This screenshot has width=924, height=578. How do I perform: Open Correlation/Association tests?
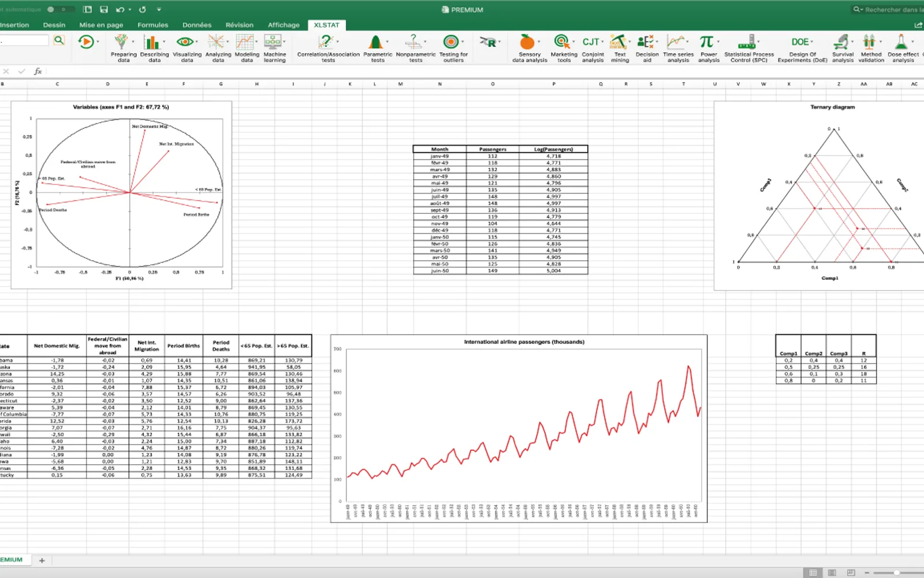pyautogui.click(x=328, y=48)
